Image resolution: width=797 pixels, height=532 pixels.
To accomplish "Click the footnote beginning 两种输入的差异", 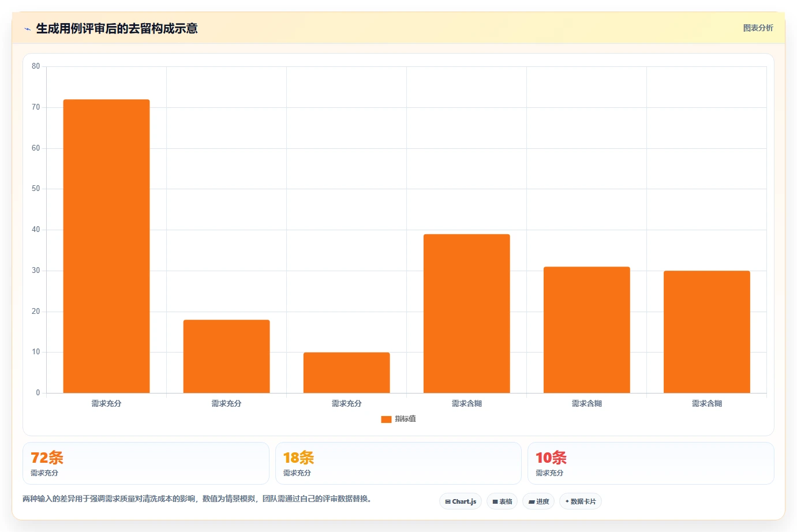I will point(197,499).
